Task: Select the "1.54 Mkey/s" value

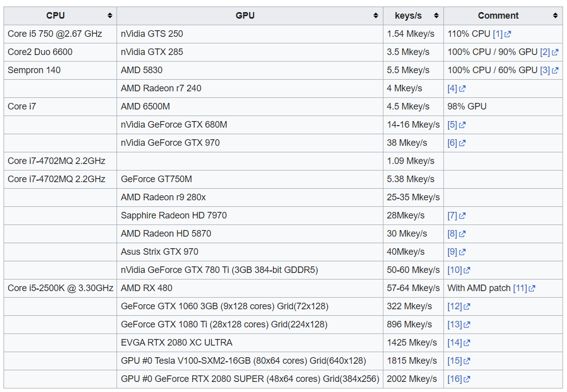Action: pos(413,34)
